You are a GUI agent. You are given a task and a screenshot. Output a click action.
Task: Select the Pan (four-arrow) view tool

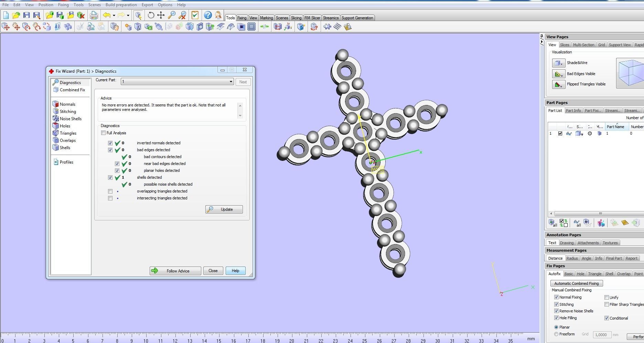161,15
